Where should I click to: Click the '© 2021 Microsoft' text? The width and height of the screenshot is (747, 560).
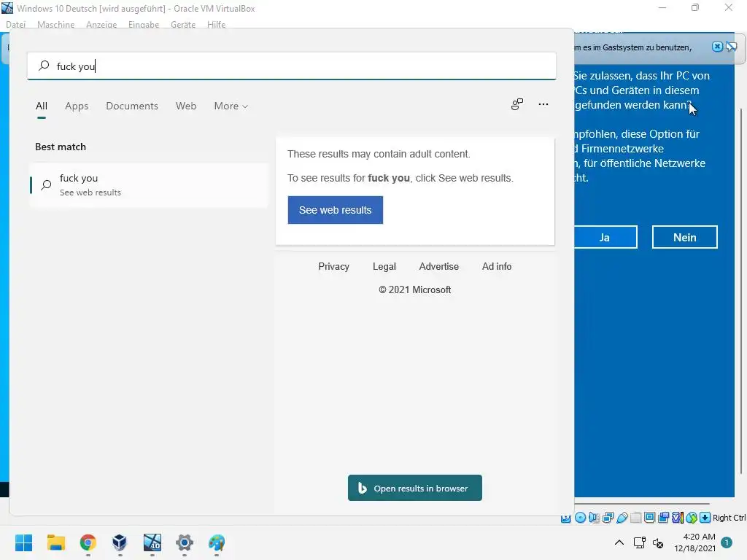click(414, 290)
